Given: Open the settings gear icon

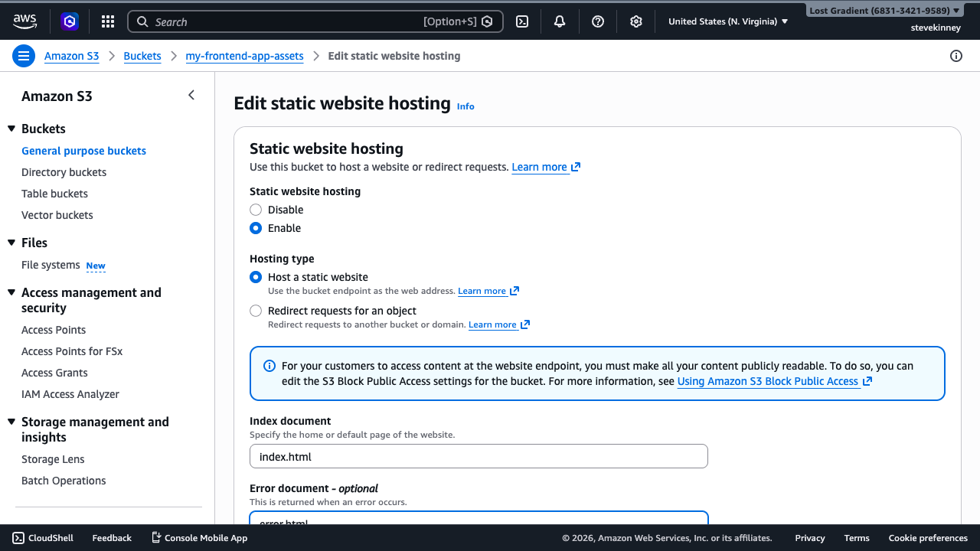Looking at the screenshot, I should pyautogui.click(x=635, y=21).
